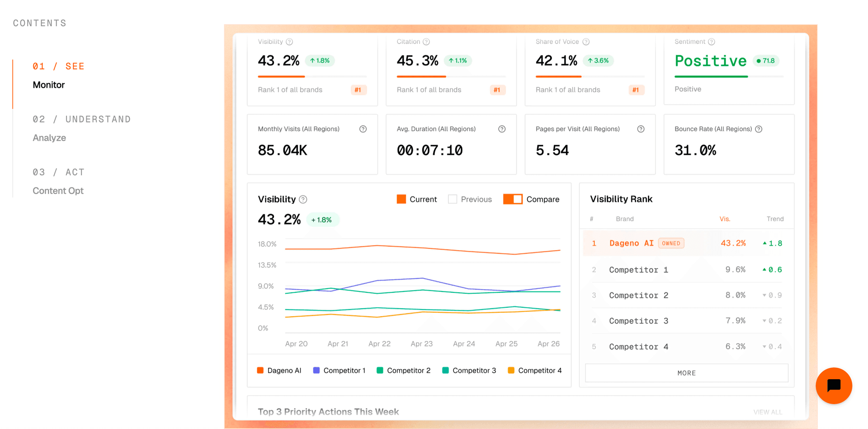
Task: Click help icon on Avg. Duration card
Action: [502, 129]
